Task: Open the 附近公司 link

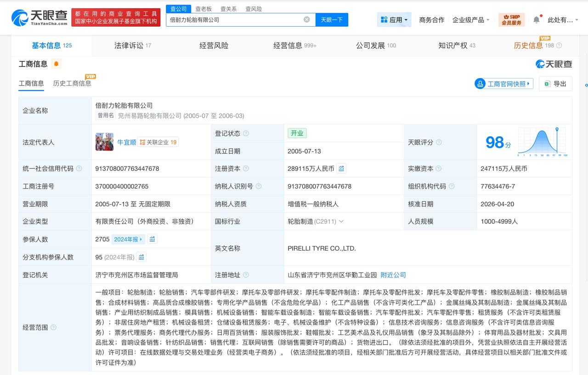Action: [x=394, y=274]
